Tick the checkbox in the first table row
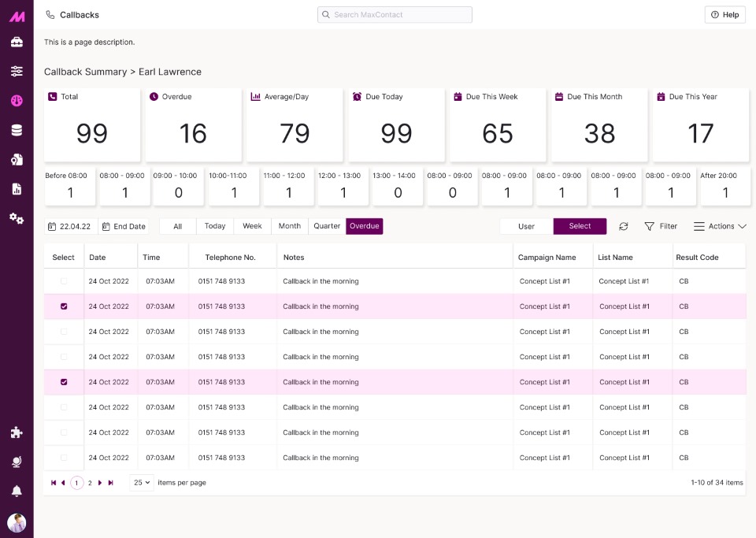756x538 pixels. point(64,281)
